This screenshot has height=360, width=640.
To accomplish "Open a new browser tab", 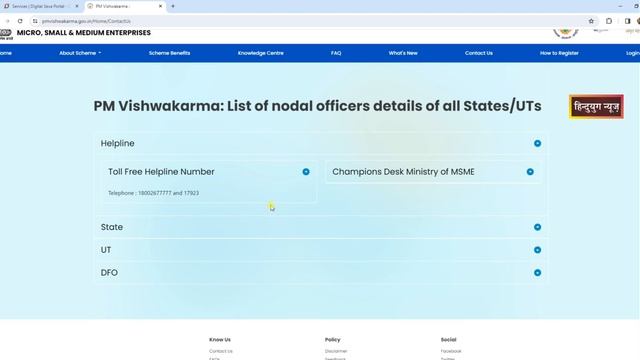I will click(173, 6).
